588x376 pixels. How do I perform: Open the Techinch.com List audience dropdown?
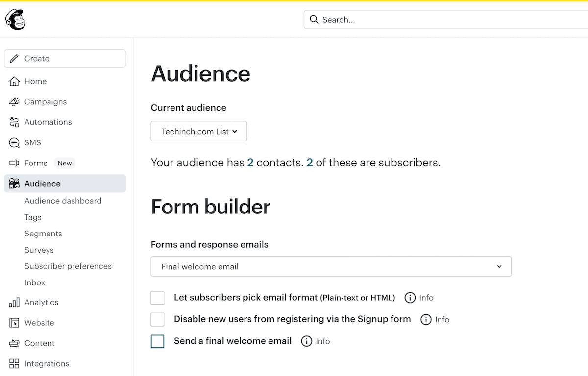coord(198,131)
